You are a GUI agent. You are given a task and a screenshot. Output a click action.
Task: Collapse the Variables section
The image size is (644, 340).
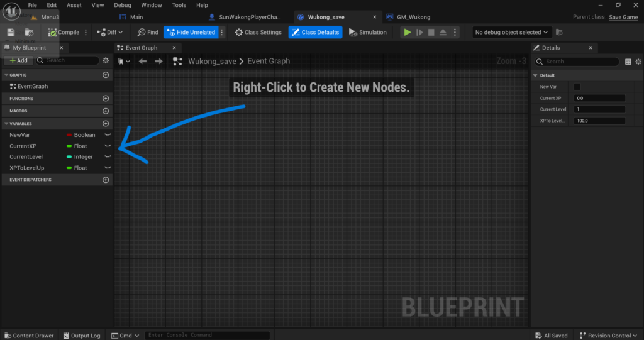pyautogui.click(x=6, y=124)
